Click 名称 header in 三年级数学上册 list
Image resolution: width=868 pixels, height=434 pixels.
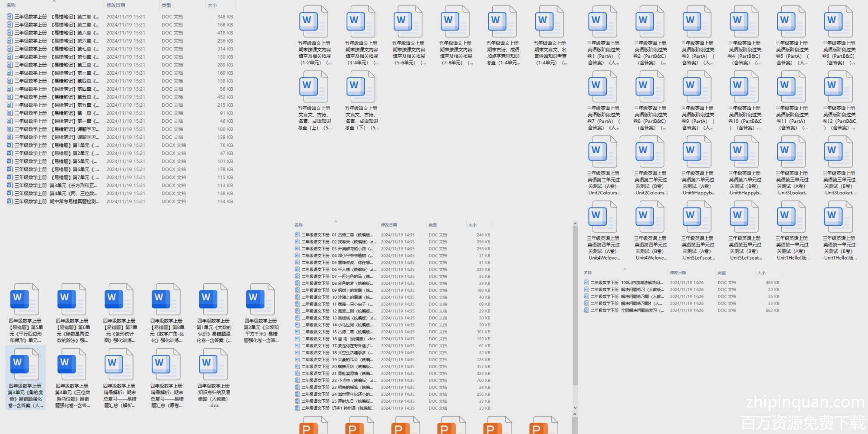[x=11, y=5]
